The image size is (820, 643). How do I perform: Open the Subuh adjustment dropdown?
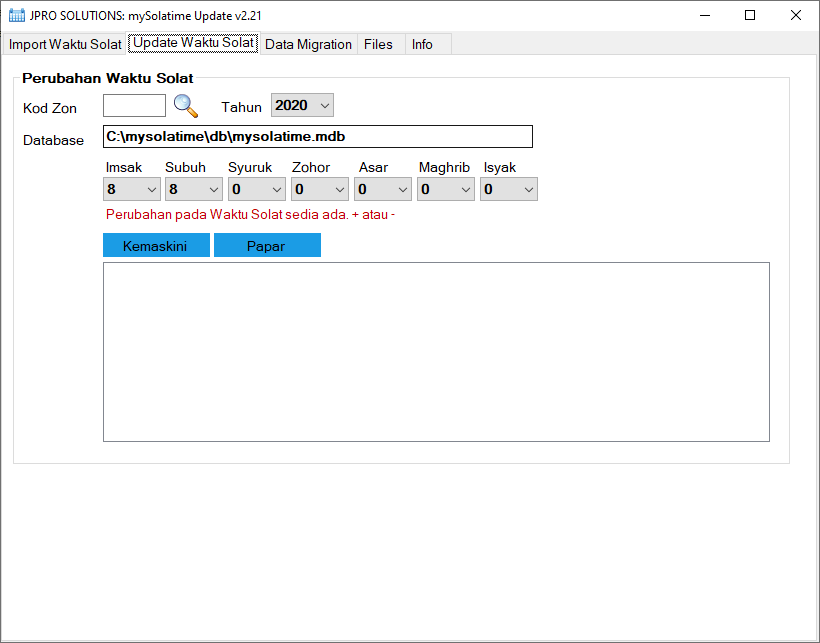pyautogui.click(x=194, y=189)
